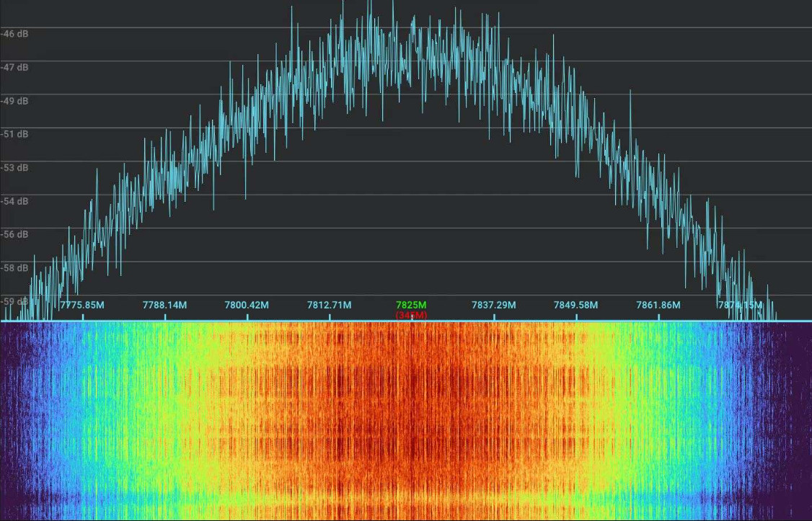Click the -53 dB axis label
812x521 pixels.
click(14, 168)
